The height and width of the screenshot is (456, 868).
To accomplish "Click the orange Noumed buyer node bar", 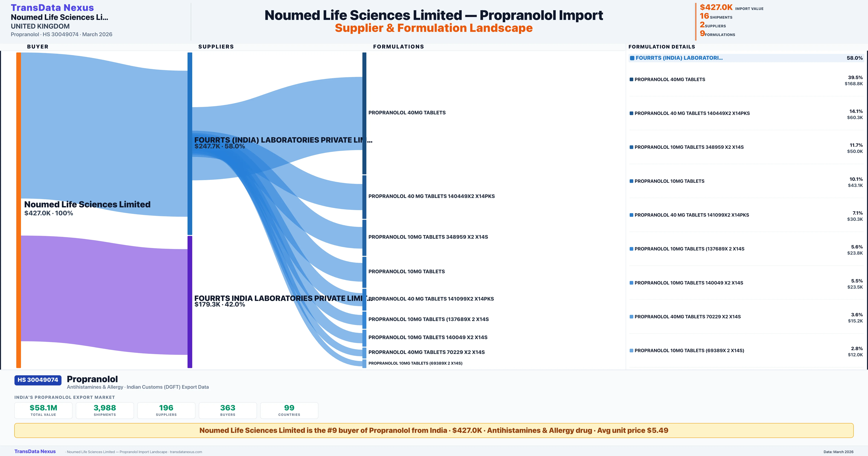I will click(18, 209).
